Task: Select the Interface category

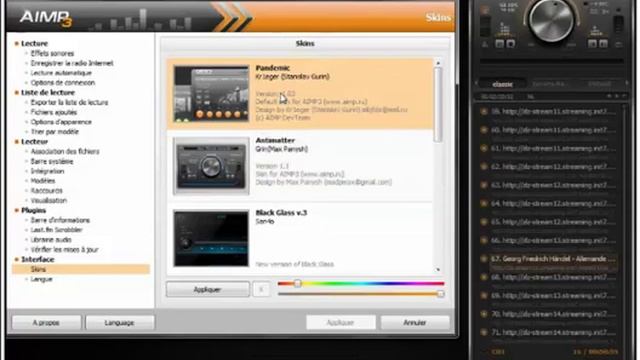Action: tap(38, 259)
